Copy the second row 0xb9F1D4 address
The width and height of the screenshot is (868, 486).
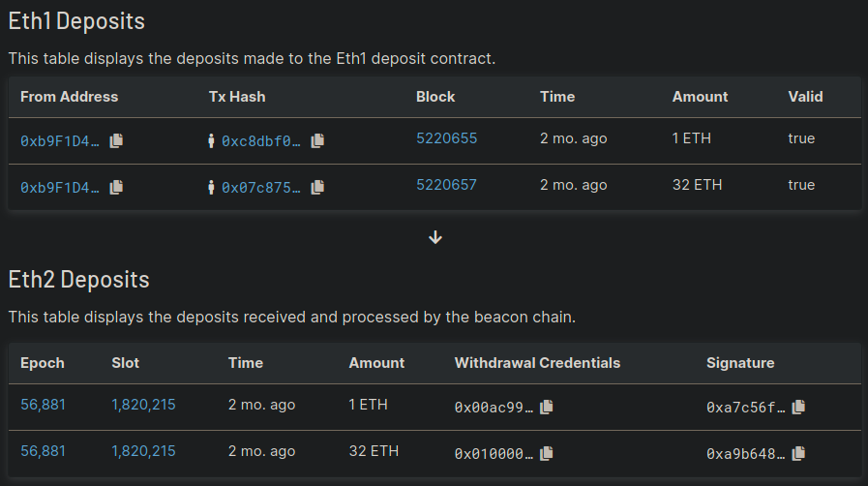click(x=116, y=187)
